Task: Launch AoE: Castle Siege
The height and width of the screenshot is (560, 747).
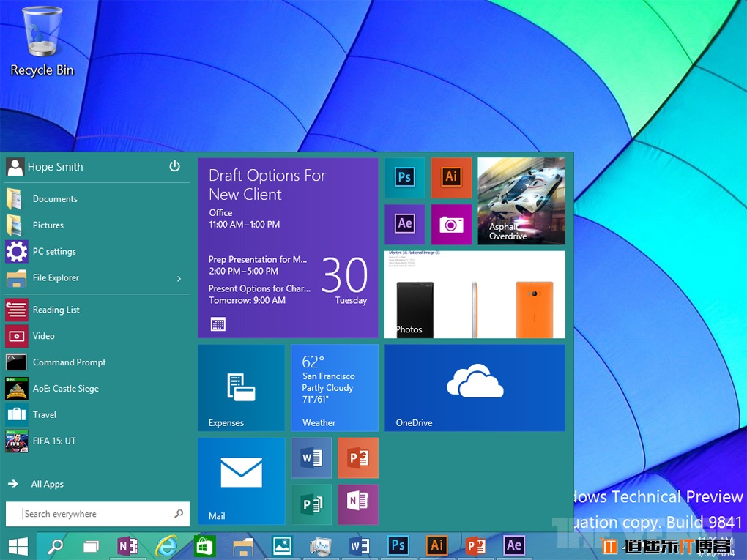Action: [97, 389]
